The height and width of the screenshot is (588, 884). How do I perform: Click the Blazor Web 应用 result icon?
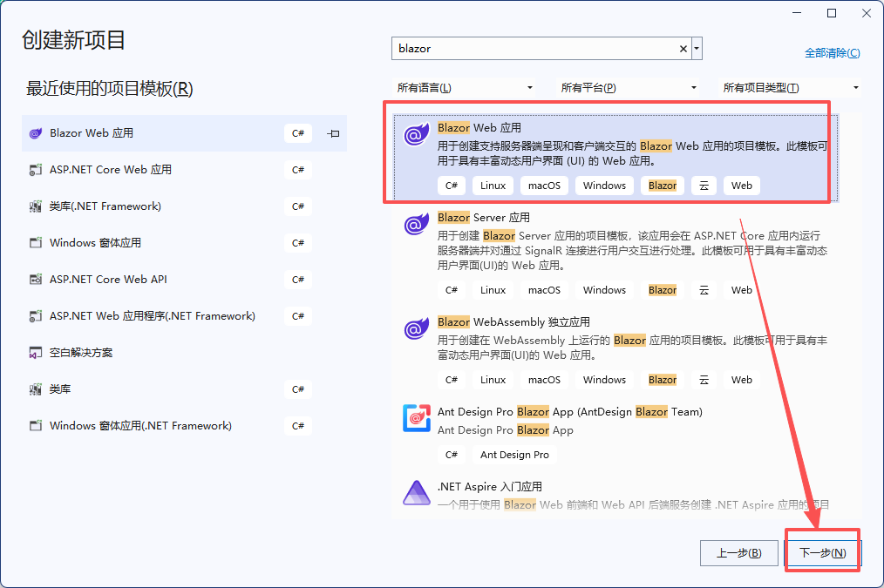pos(417,135)
